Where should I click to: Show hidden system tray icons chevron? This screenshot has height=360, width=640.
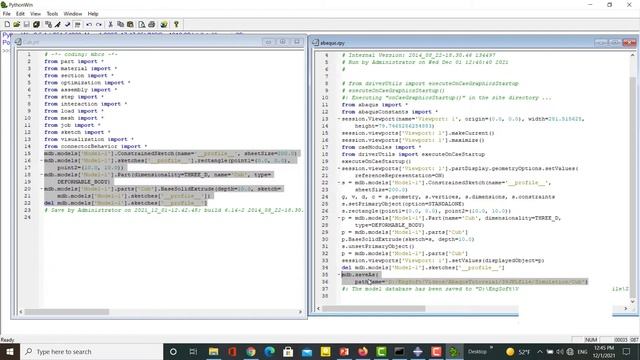540,351
